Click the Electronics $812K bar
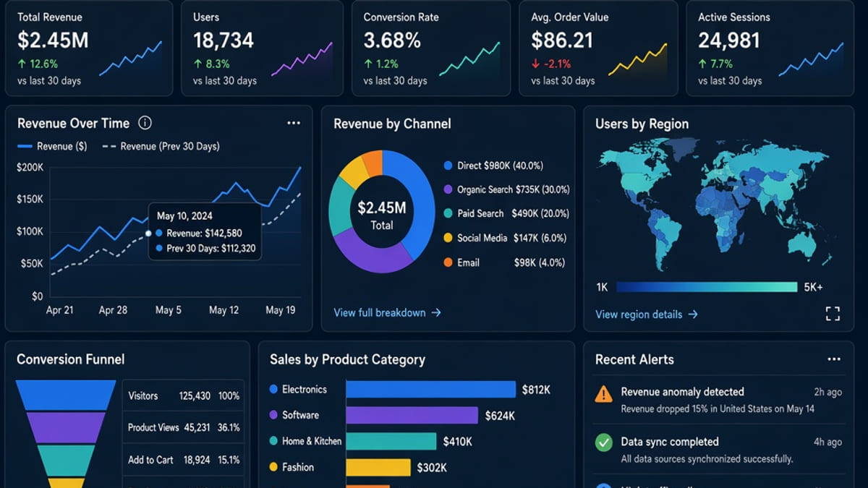This screenshot has height=488, width=868. click(x=430, y=390)
